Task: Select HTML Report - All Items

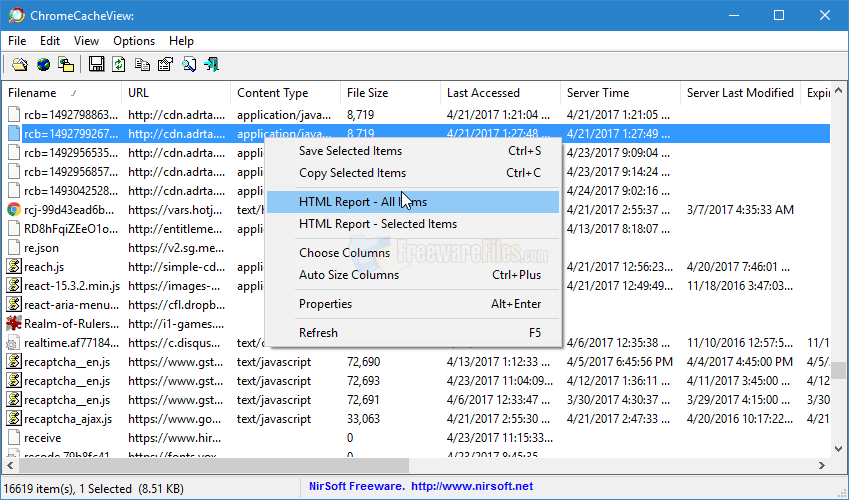Action: pos(414,202)
